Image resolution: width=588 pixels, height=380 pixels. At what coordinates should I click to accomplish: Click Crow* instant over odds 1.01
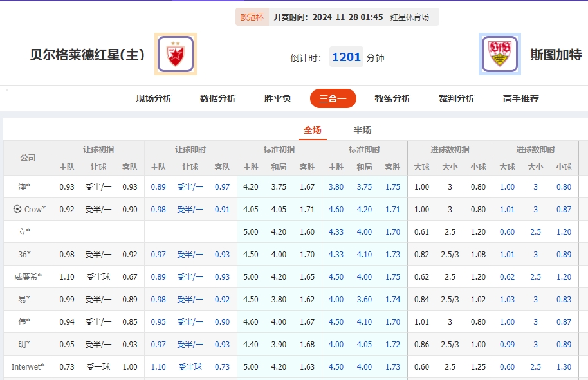point(508,208)
